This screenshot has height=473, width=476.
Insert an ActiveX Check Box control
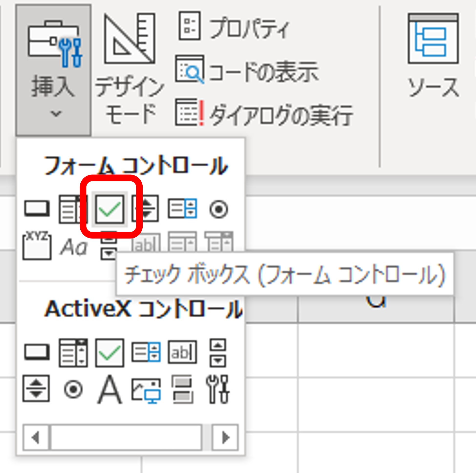[x=110, y=353]
